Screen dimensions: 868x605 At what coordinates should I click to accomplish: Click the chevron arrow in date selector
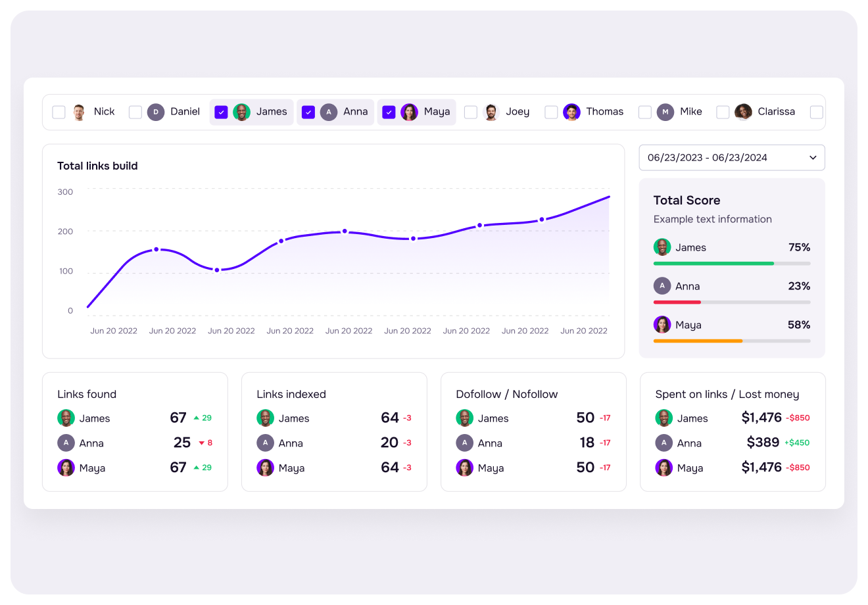[x=813, y=158]
